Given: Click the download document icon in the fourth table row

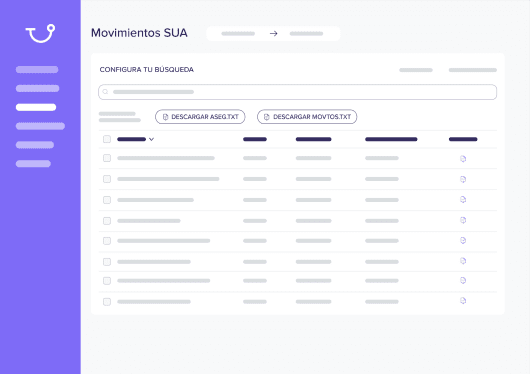Looking at the screenshot, I should coord(463,220).
